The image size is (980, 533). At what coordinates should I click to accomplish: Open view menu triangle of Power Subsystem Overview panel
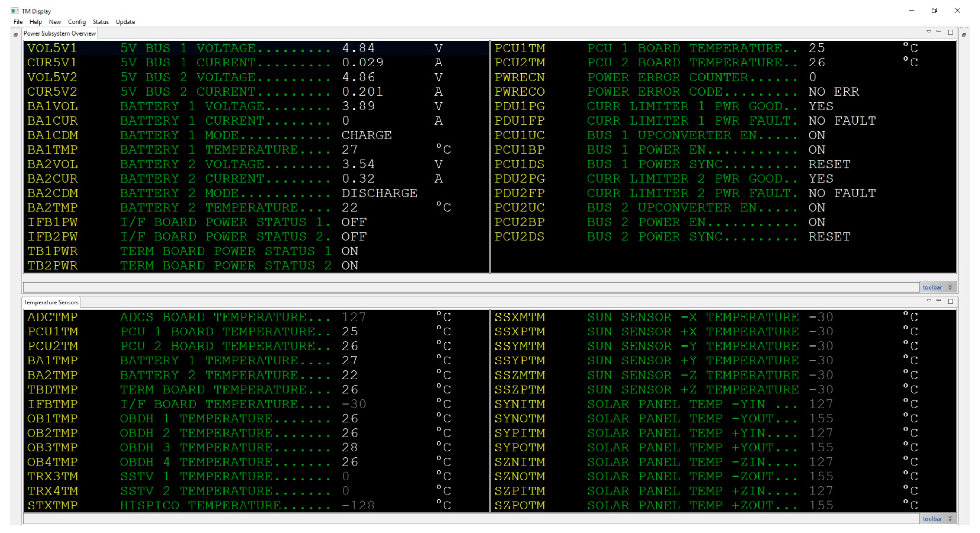pyautogui.click(x=929, y=32)
